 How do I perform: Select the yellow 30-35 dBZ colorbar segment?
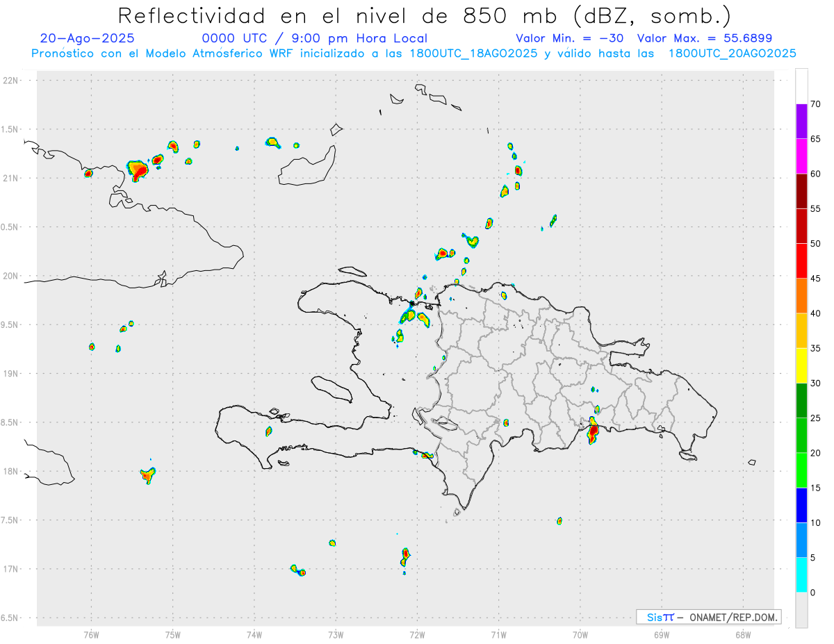[x=801, y=365]
